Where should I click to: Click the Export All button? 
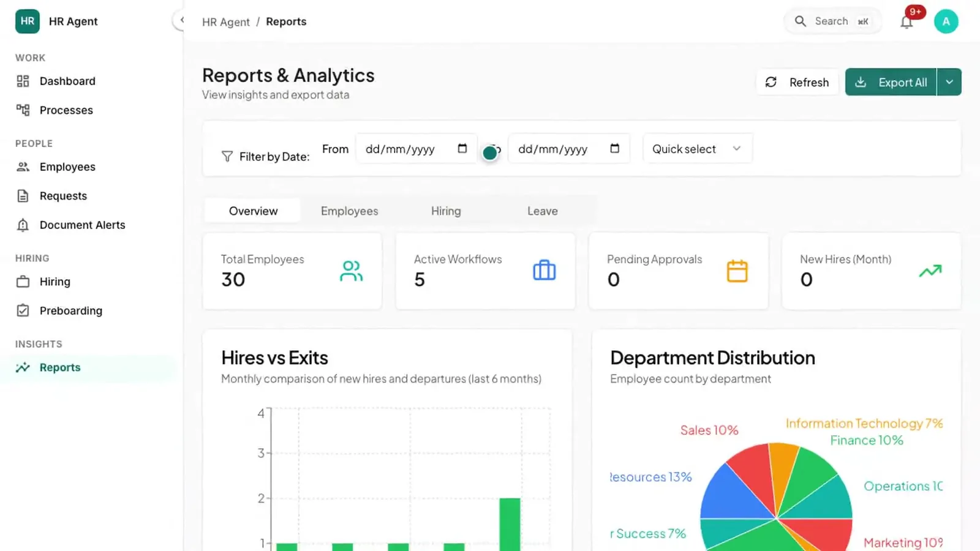tap(891, 82)
